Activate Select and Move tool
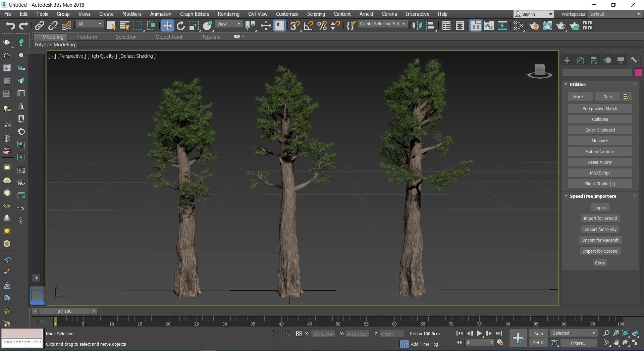644x351 pixels. [167, 26]
